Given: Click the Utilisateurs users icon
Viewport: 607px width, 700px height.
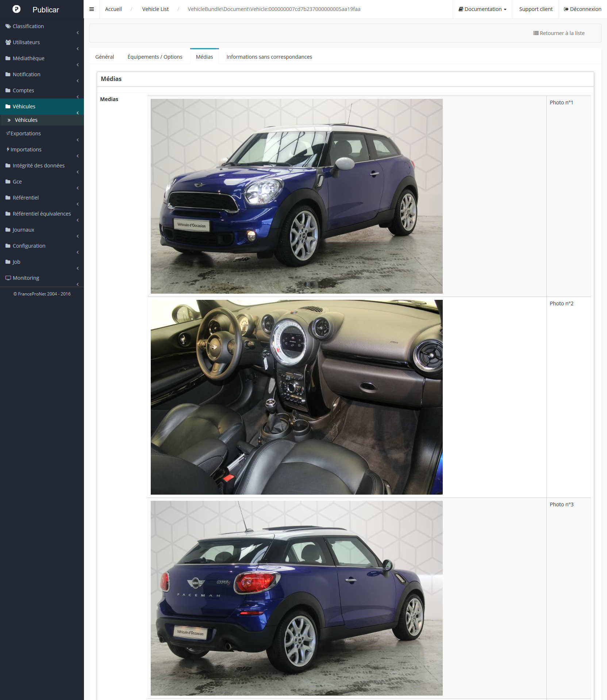Looking at the screenshot, I should (8, 42).
